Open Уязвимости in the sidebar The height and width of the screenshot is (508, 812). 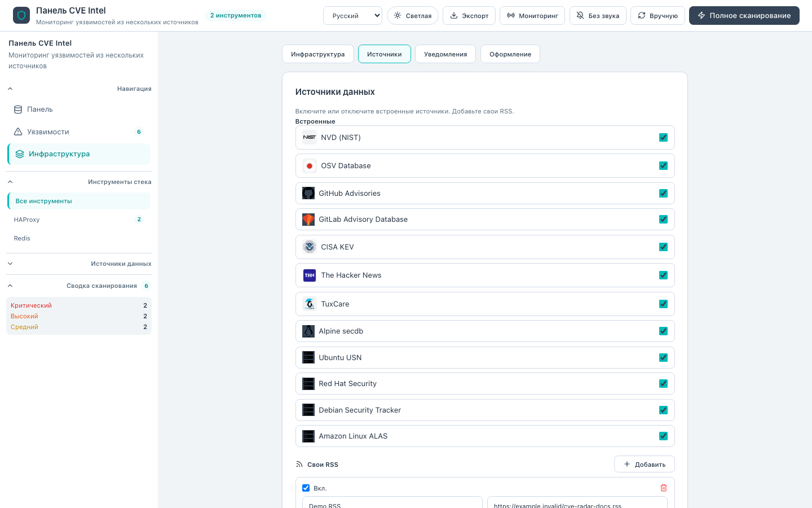79,132
